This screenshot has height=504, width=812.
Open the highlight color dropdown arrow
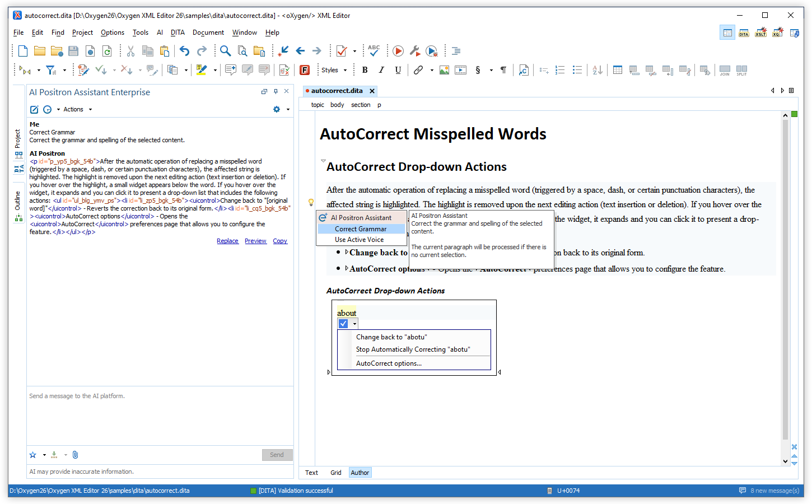point(215,70)
